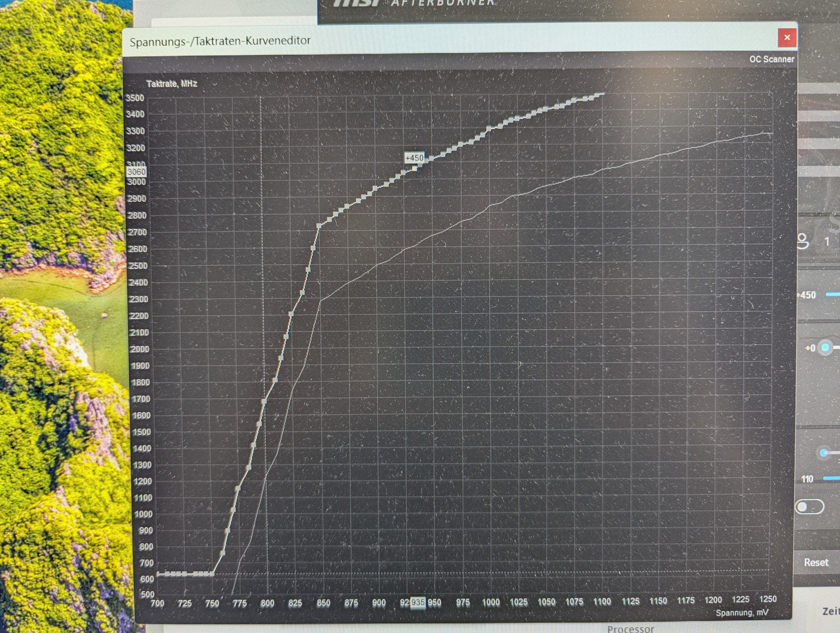Click the user profile icon beside 1
Viewport: 840px width, 633px height.
pos(802,241)
